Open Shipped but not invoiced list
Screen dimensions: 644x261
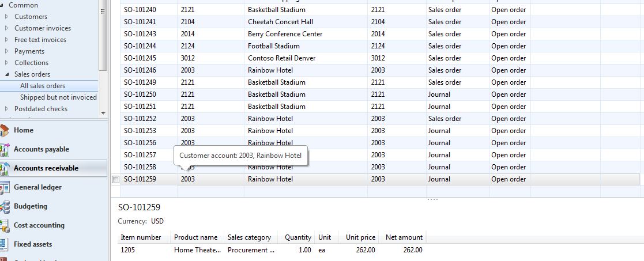[x=58, y=97]
